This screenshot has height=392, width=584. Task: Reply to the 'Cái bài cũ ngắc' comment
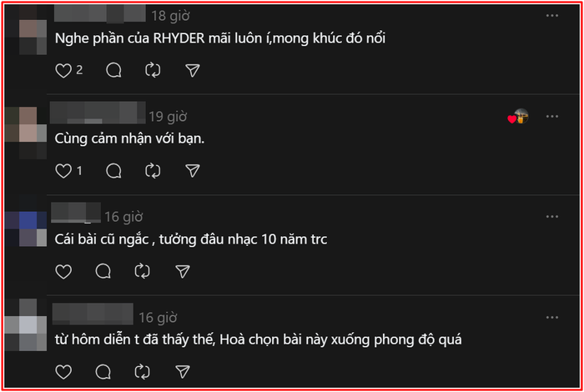point(103,271)
